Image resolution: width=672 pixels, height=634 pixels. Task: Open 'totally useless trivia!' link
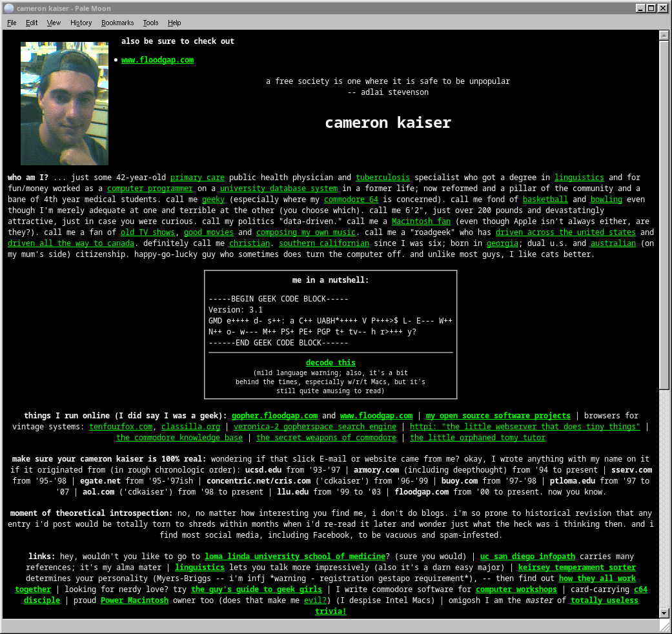(331, 611)
